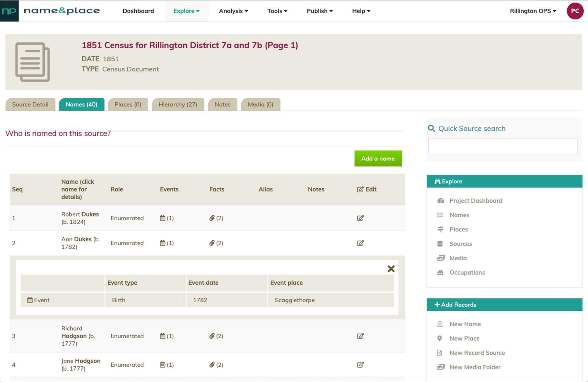The image size is (588, 382).
Task: Edit Jane Hodgson row via pencil icon
Action: (x=360, y=365)
